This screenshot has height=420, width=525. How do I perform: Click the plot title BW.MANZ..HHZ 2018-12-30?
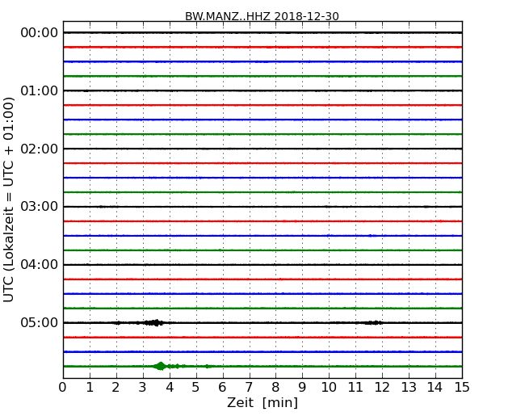(x=262, y=16)
